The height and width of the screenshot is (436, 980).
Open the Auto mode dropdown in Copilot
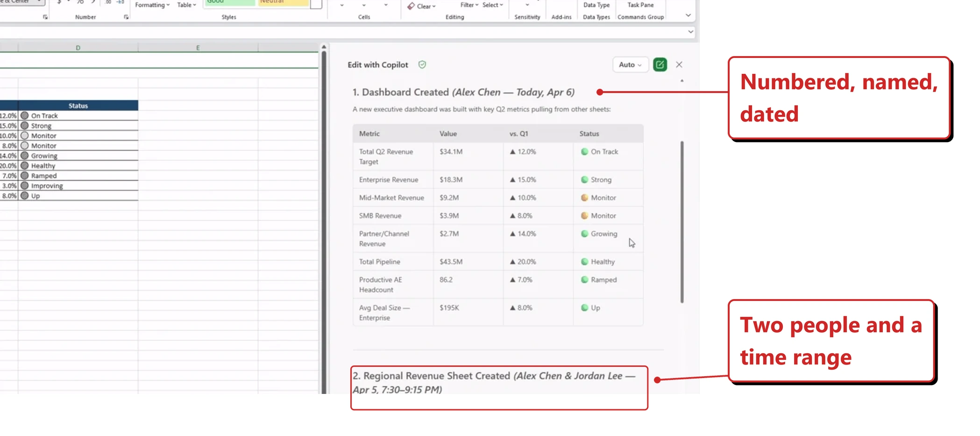(630, 64)
